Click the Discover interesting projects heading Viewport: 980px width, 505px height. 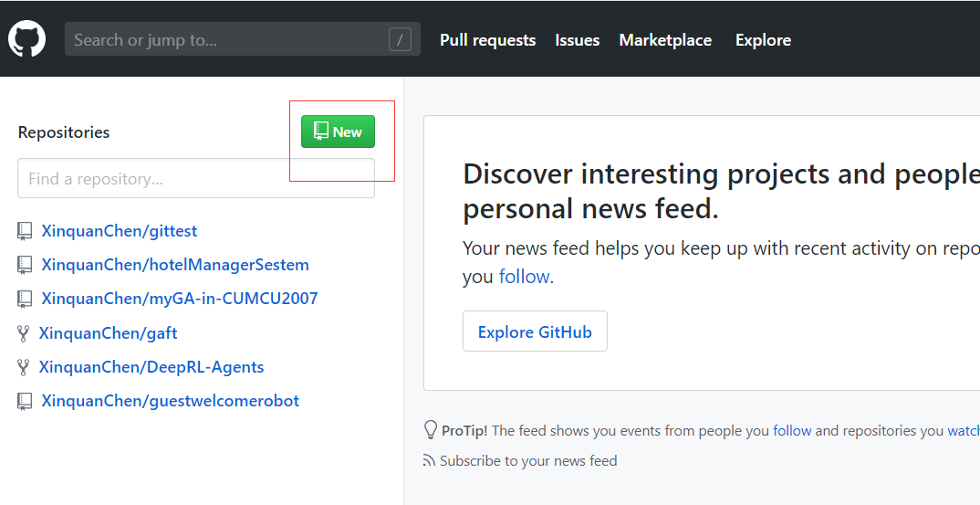[x=721, y=191]
